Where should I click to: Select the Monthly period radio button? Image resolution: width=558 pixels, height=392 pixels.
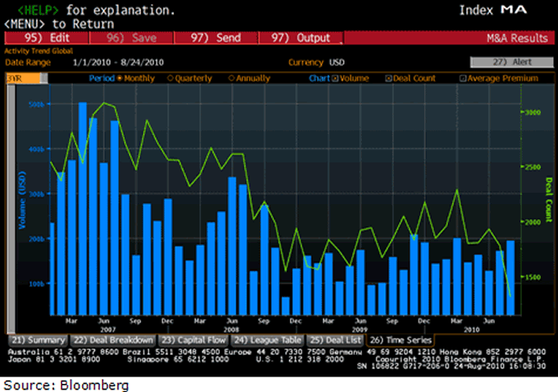[120, 78]
